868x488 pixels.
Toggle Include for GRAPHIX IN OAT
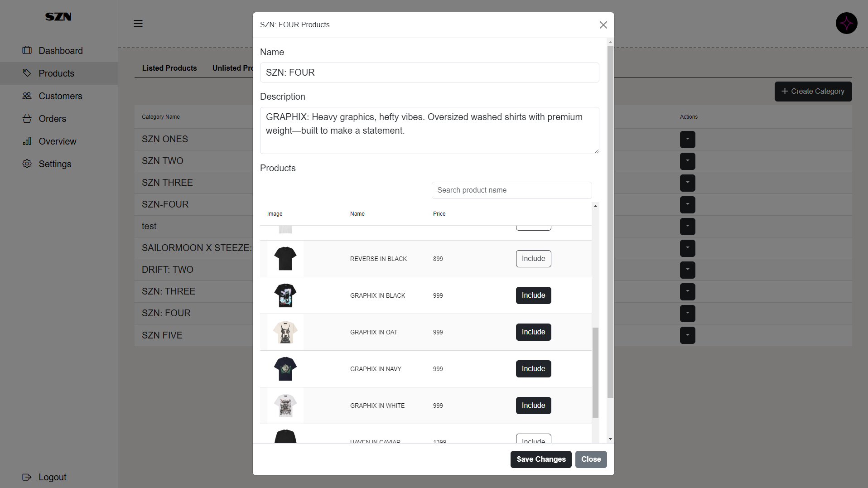pyautogui.click(x=533, y=332)
